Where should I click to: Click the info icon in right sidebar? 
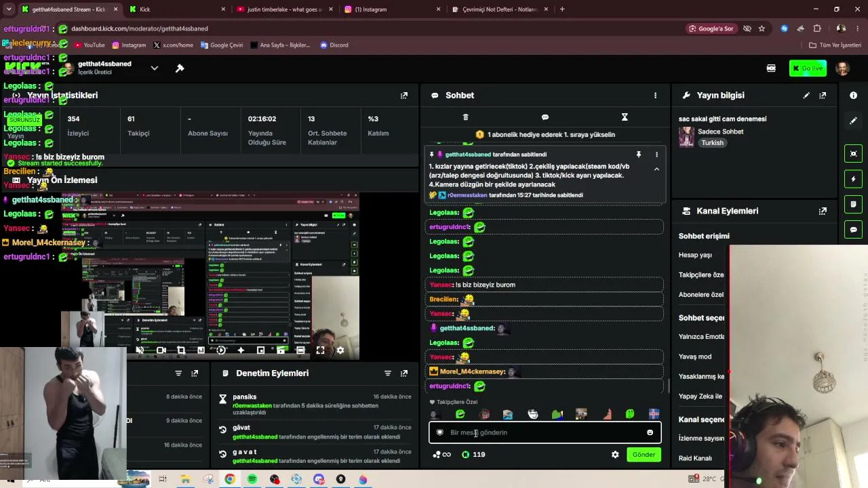click(x=853, y=96)
